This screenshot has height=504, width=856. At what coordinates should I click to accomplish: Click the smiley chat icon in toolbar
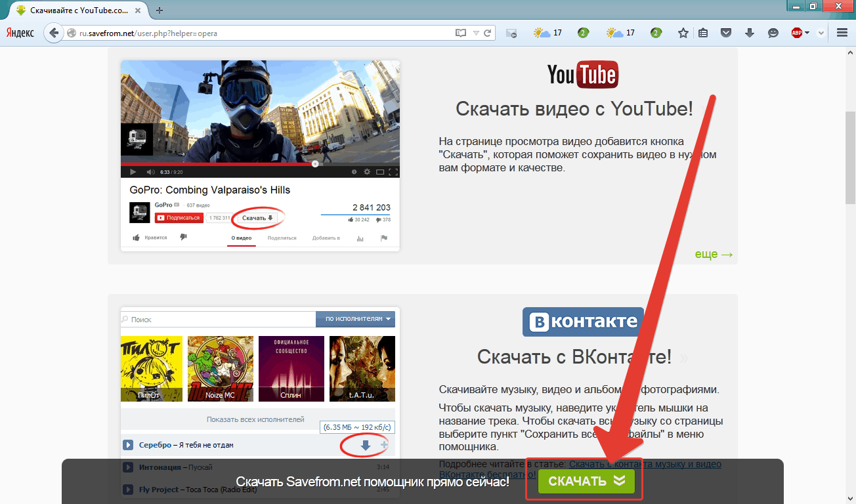tap(773, 33)
